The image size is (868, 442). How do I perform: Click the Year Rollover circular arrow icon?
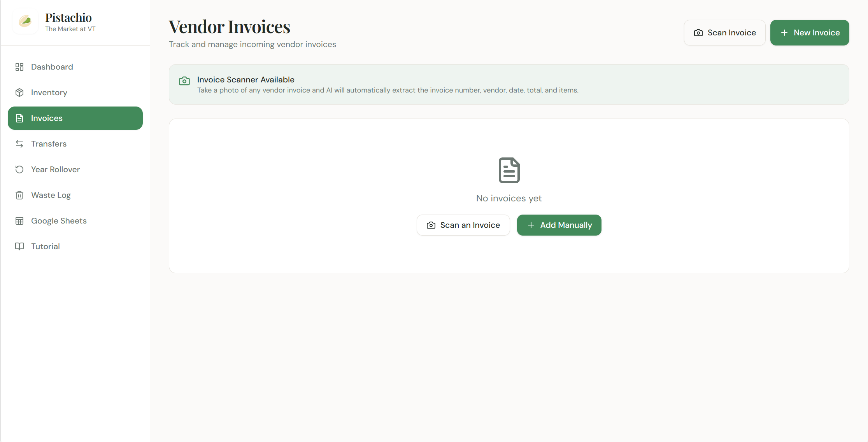[19, 169]
